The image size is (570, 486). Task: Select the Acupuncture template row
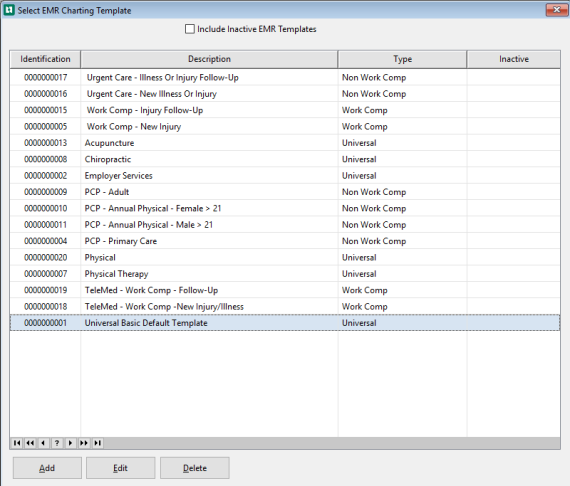[285, 143]
